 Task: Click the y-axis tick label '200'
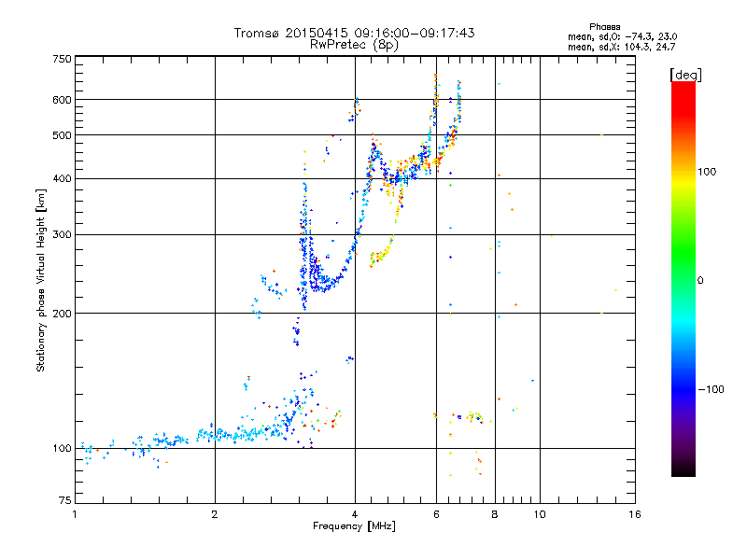62,314
